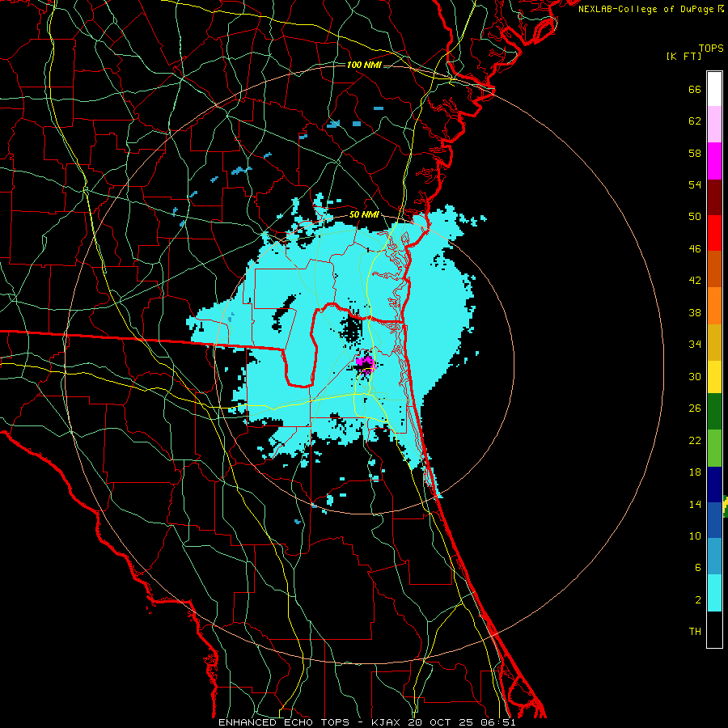
Task: Click the legend value 2
Action: pyautogui.click(x=697, y=600)
